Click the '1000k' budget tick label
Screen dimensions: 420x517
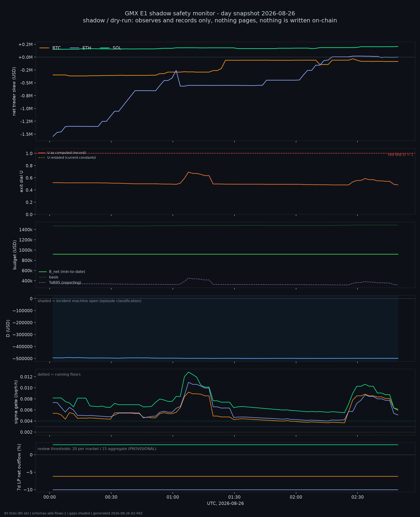point(26,250)
